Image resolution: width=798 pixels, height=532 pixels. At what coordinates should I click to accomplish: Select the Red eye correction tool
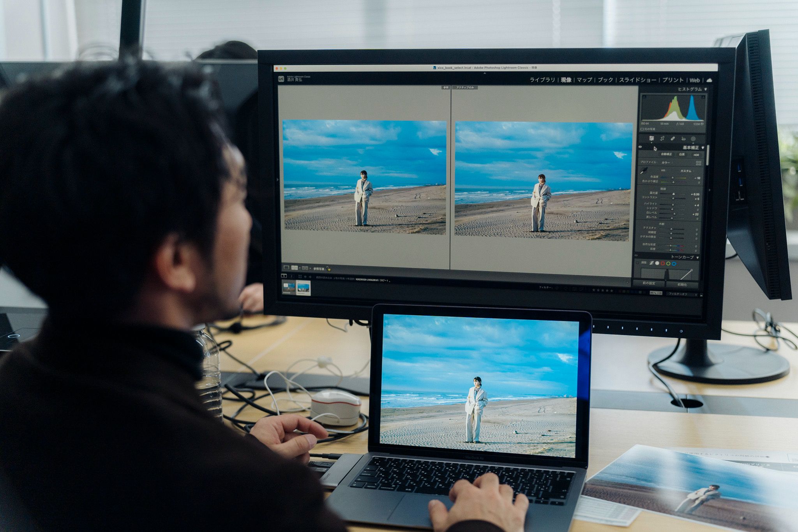coord(683,139)
